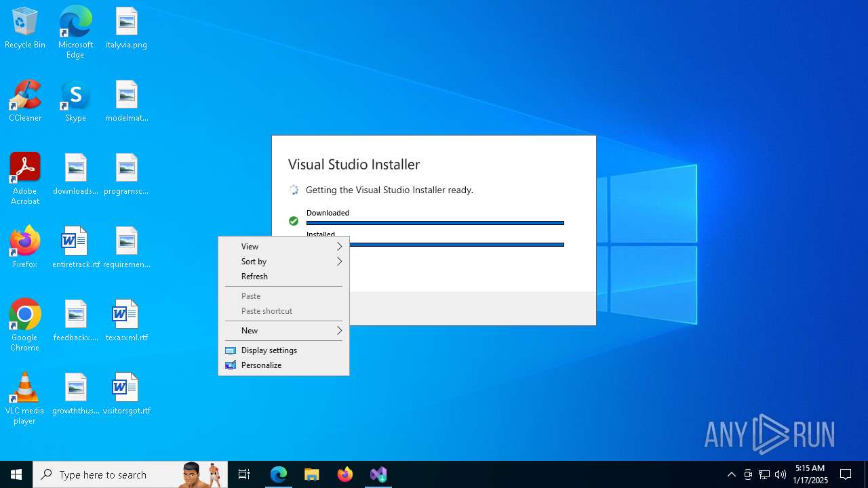Open Firefox desktop shortcut
868x488 pixels.
[x=25, y=248]
